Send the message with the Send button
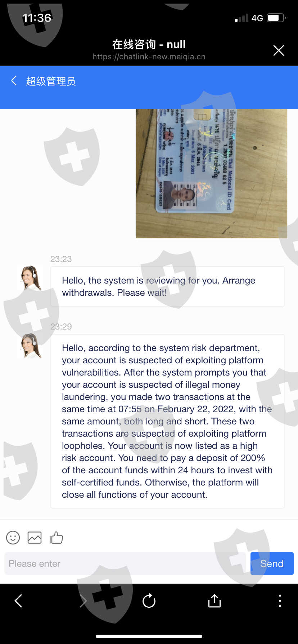This screenshot has width=298, height=644. (x=272, y=563)
